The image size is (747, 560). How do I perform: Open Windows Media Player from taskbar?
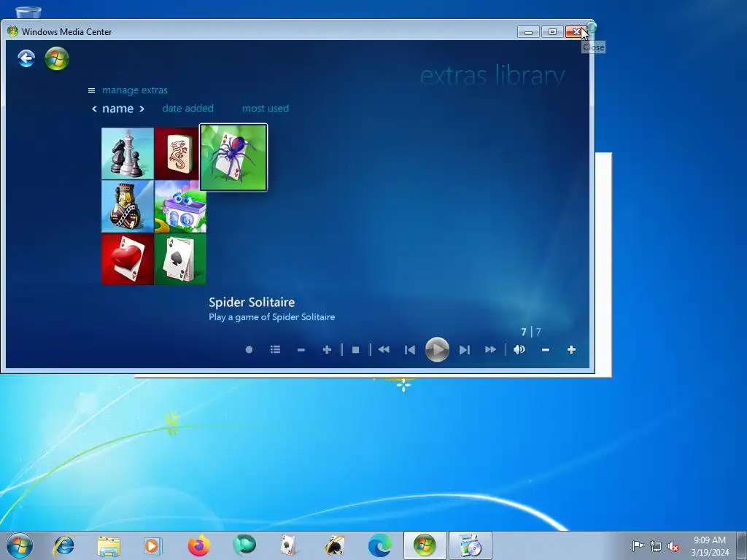(x=152, y=545)
